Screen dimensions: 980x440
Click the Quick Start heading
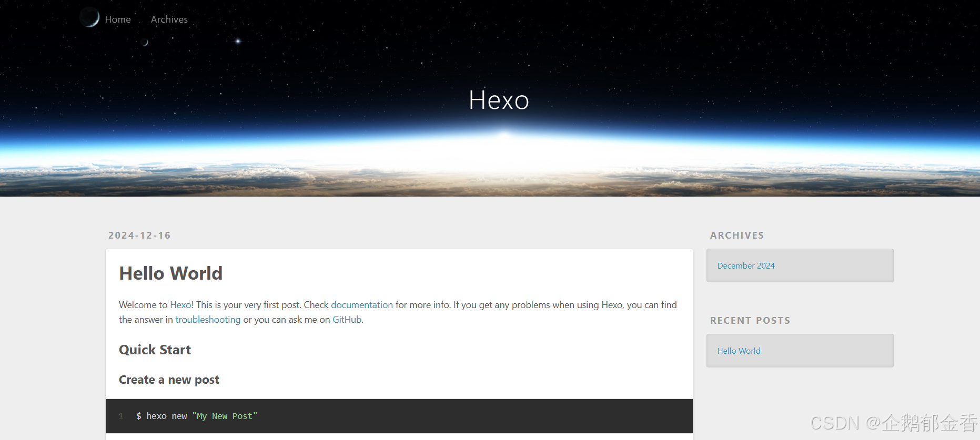click(x=155, y=350)
